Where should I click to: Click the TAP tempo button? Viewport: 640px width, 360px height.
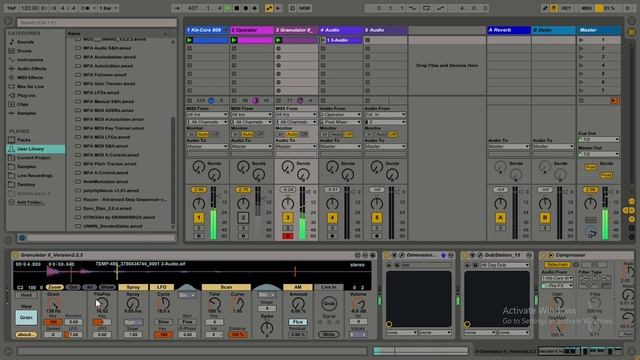[11, 8]
